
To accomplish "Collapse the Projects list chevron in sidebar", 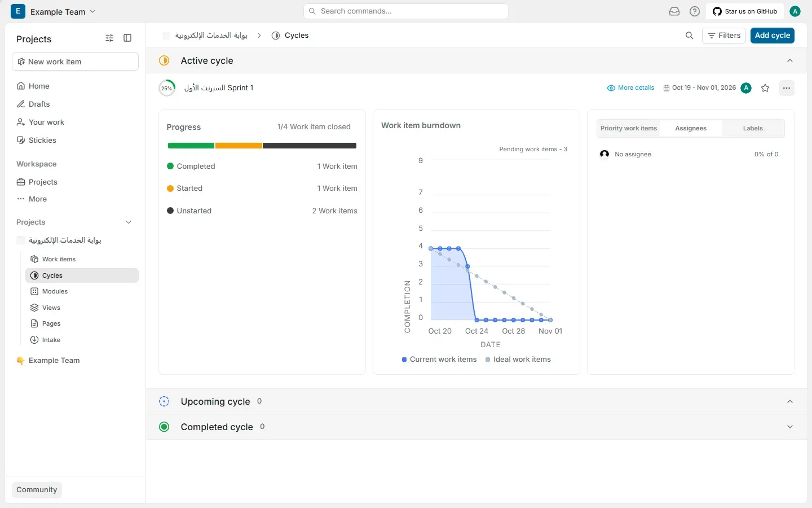I will coord(129,222).
